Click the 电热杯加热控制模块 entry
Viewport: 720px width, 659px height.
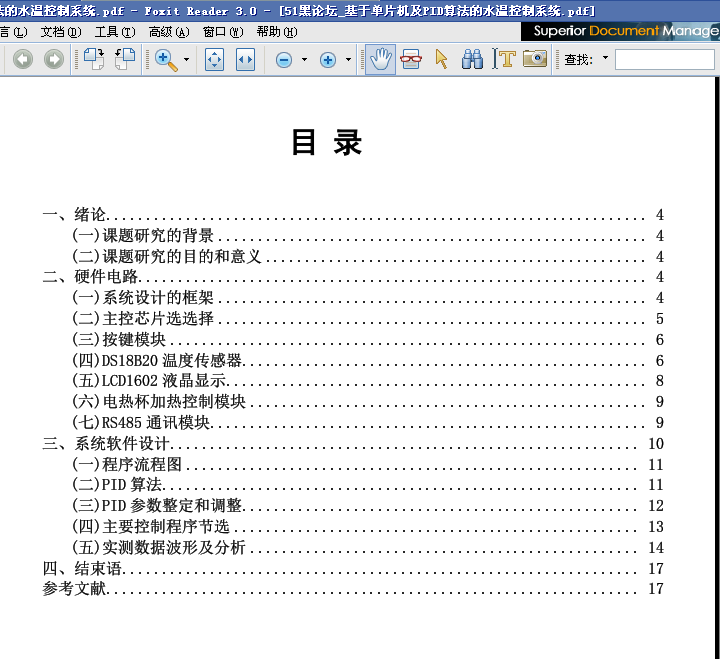368,402
